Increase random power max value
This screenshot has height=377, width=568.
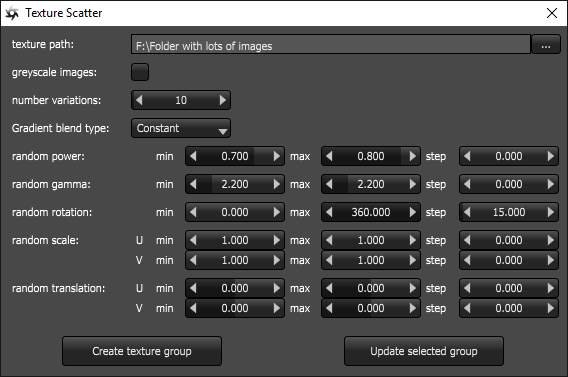[413, 156]
